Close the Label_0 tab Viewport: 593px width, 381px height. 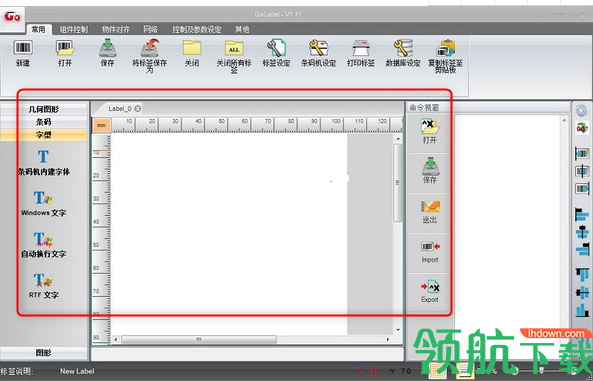pos(138,109)
